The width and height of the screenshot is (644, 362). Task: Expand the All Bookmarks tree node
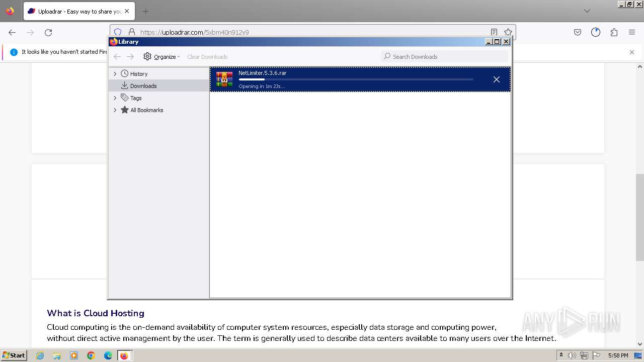(115, 110)
